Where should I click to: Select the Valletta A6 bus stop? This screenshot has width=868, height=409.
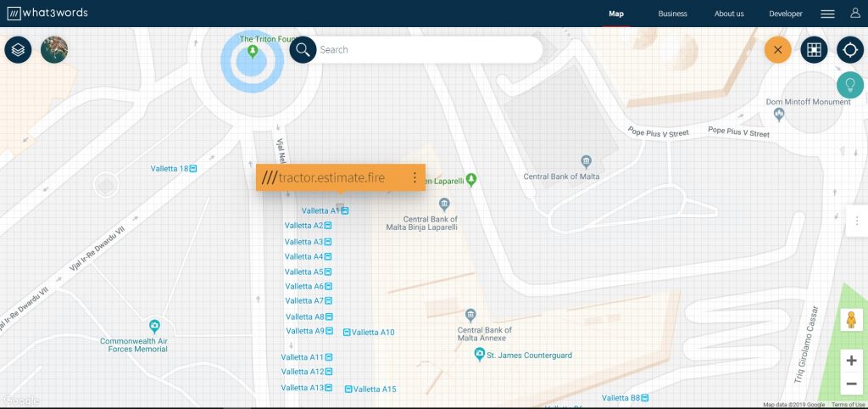[x=309, y=286]
